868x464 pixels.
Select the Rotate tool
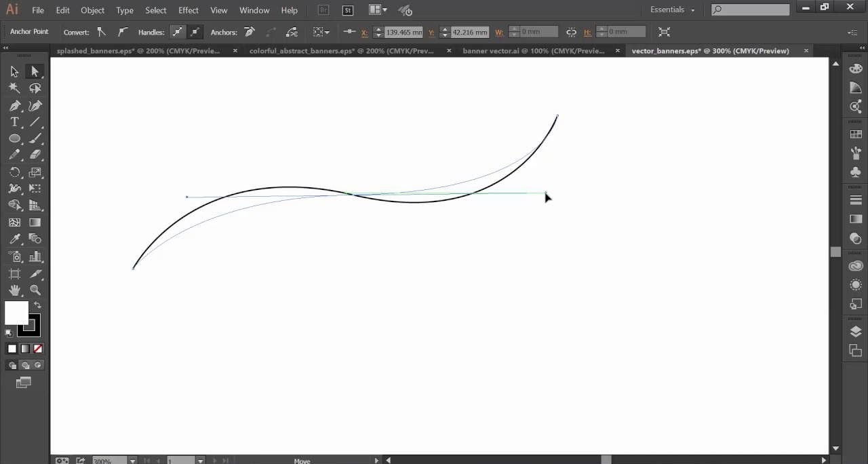[x=14, y=172]
